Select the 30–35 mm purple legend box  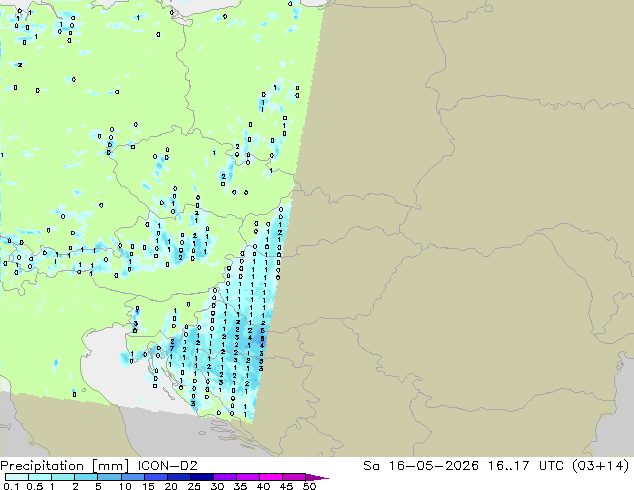pos(225,477)
